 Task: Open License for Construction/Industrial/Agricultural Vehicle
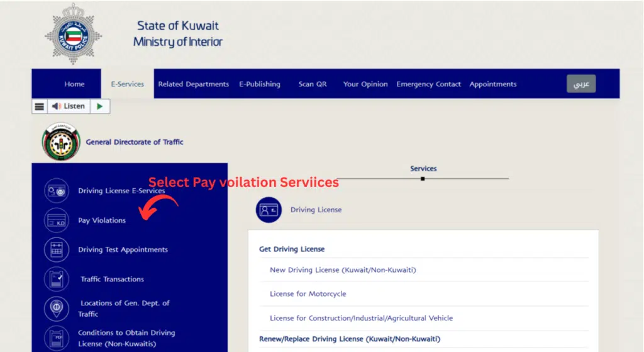361,318
